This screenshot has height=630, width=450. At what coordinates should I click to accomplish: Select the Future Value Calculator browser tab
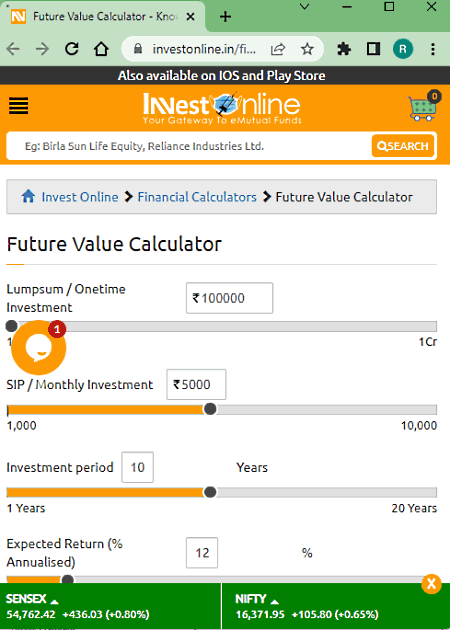[103, 16]
